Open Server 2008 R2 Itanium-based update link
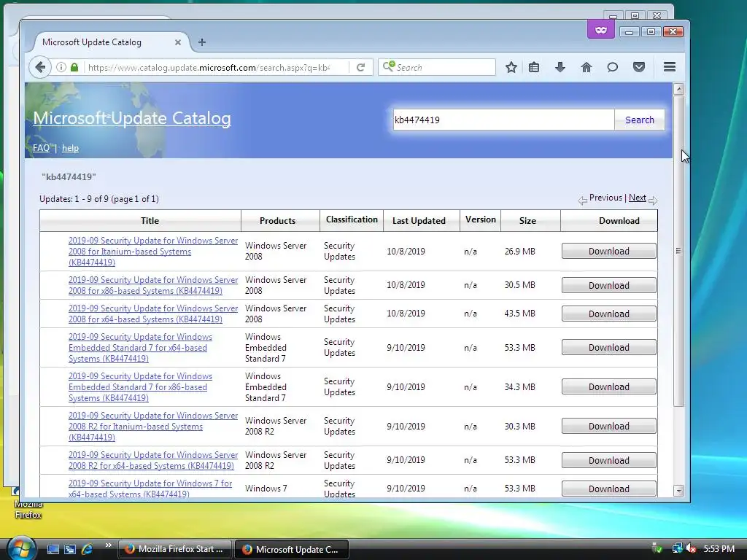Image resolution: width=747 pixels, height=560 pixels. [153, 426]
